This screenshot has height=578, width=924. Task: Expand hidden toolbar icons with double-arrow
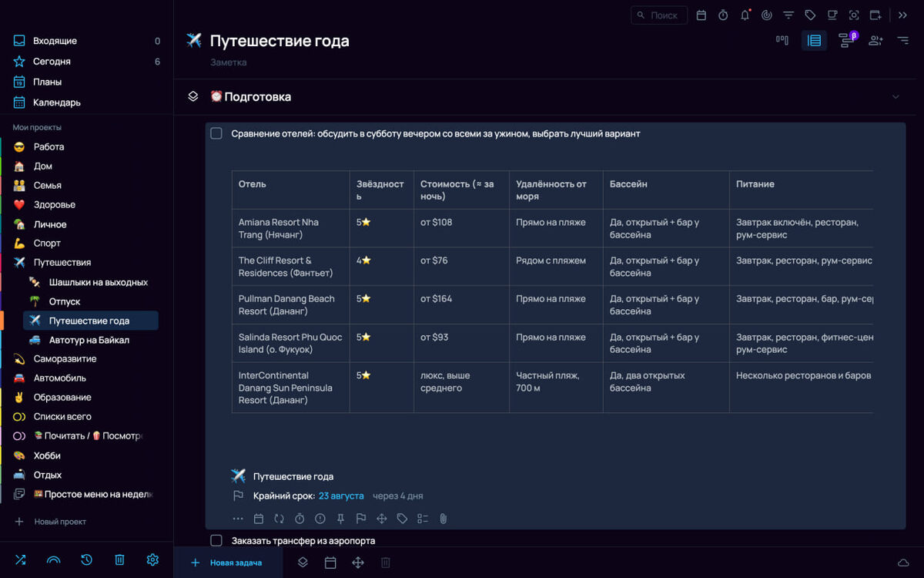click(902, 14)
